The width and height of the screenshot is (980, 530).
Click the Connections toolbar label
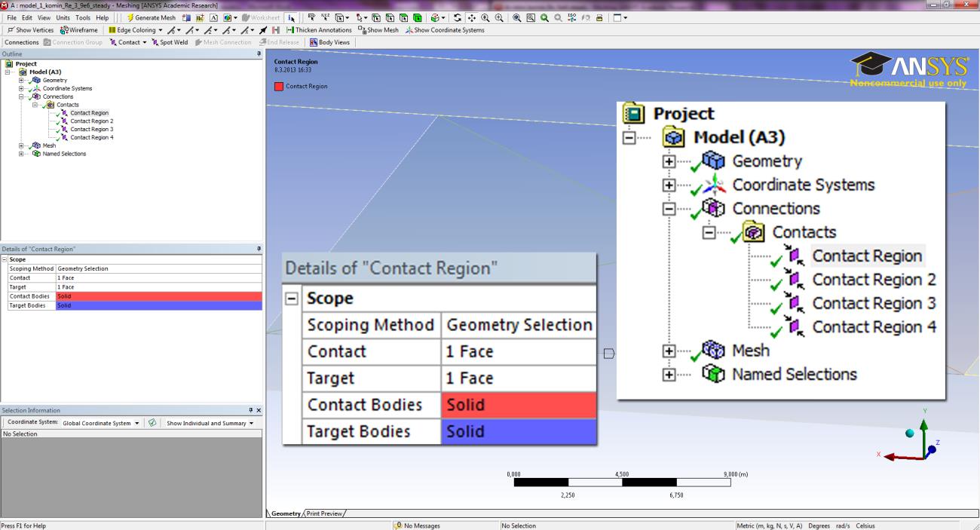click(x=21, y=42)
